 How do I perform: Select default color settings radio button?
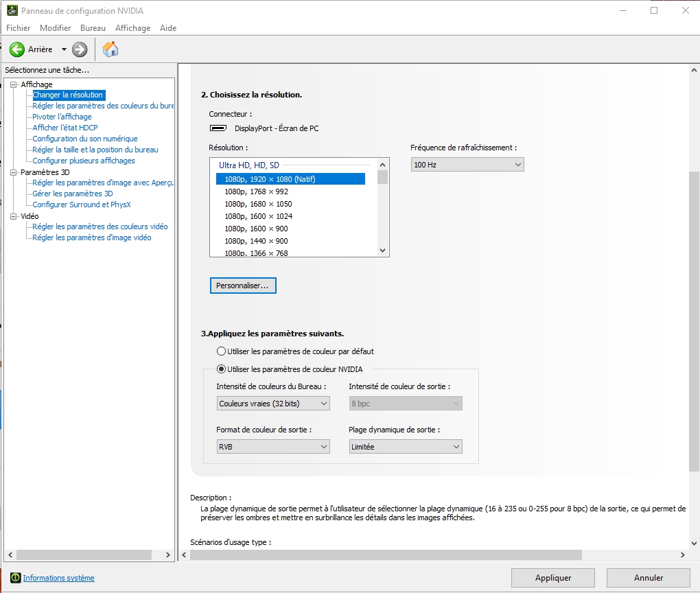coord(221,351)
